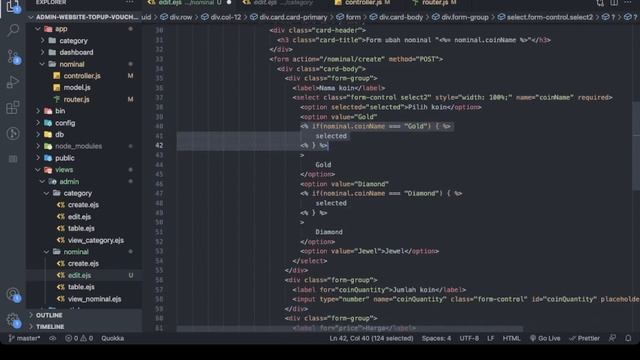The image size is (640, 360).
Task: Click div.card.card-primary breadcrumb
Action: click(293, 17)
